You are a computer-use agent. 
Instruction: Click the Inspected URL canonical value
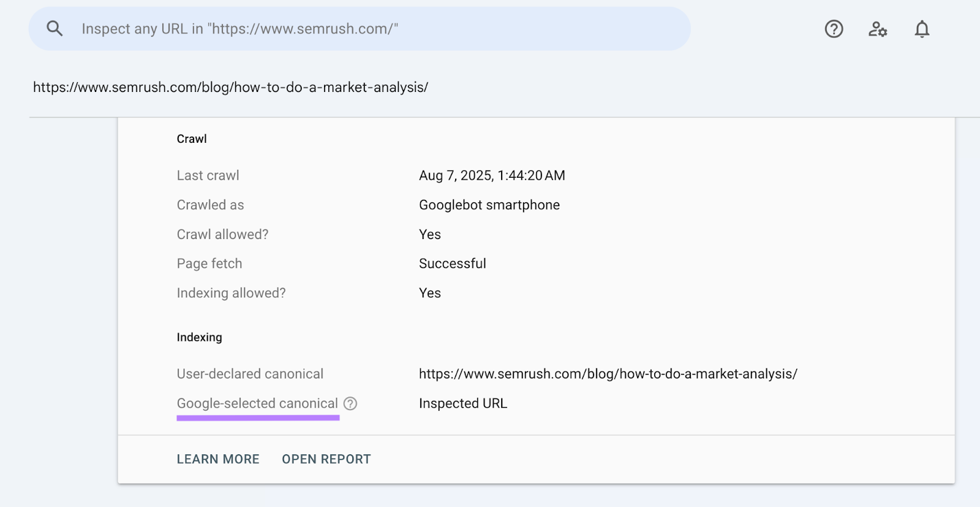tap(462, 403)
